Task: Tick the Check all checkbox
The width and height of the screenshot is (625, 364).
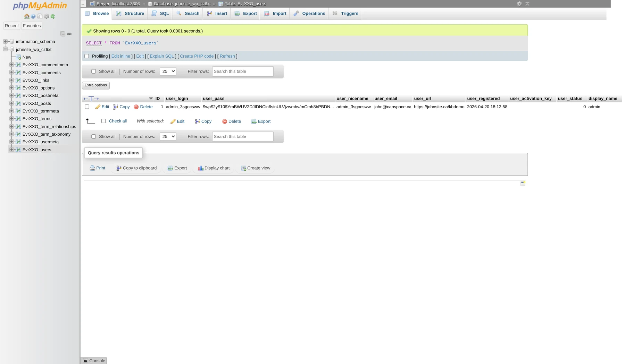Action: (x=103, y=121)
